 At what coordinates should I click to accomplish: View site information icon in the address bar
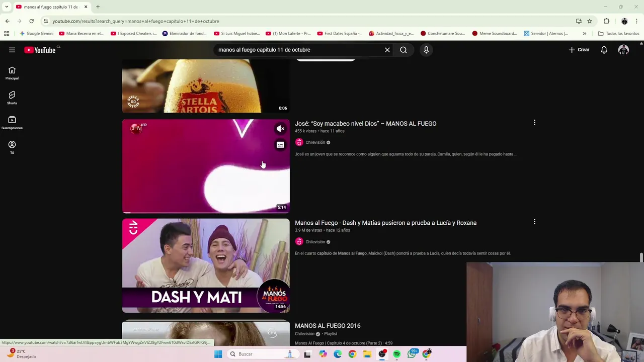46,21
